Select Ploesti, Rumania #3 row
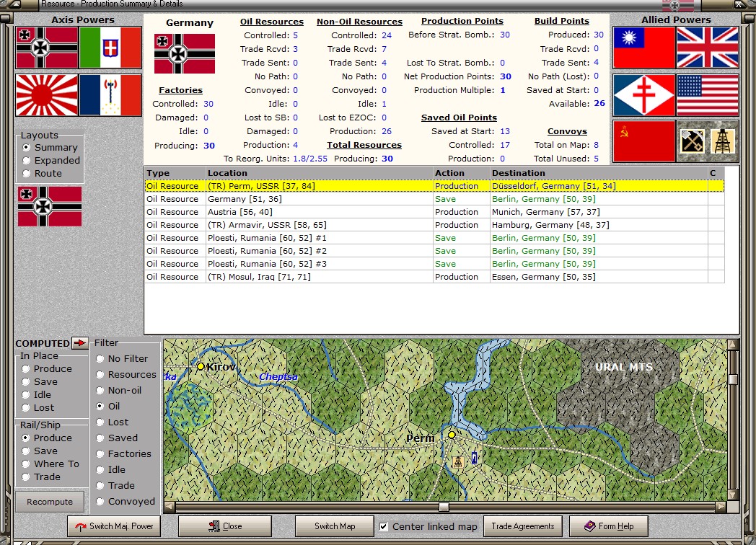The width and height of the screenshot is (756, 545). click(x=434, y=264)
